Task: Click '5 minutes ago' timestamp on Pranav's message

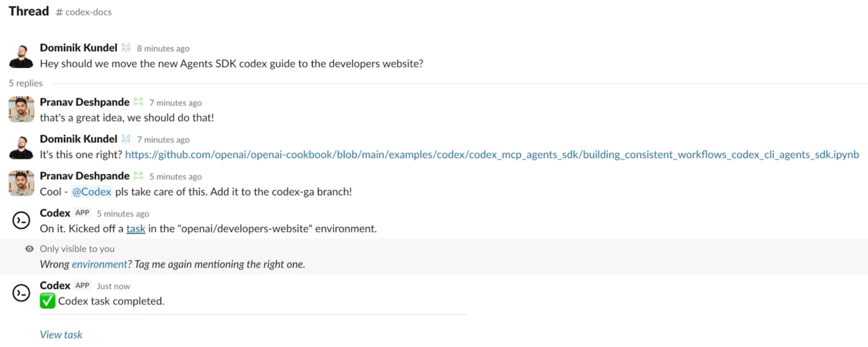Action: pos(176,176)
